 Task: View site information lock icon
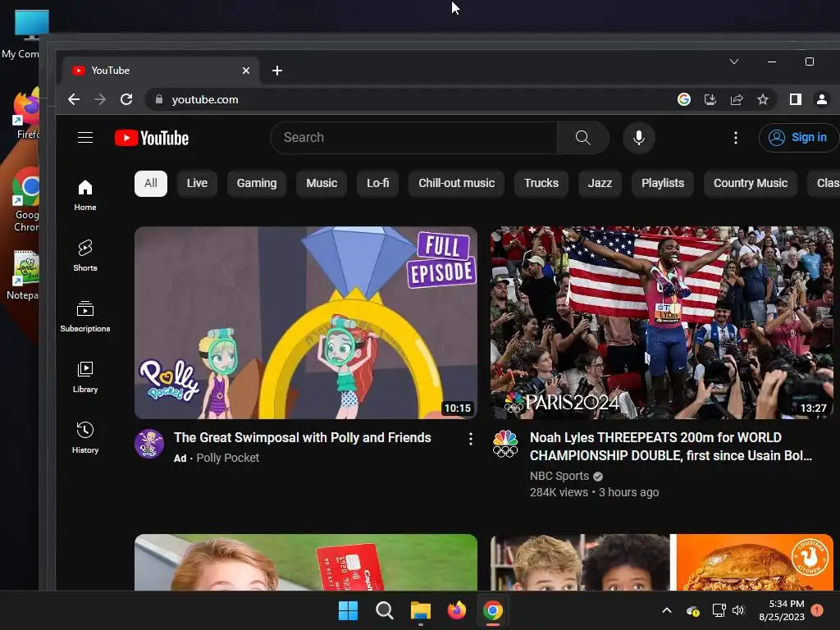pos(158,99)
